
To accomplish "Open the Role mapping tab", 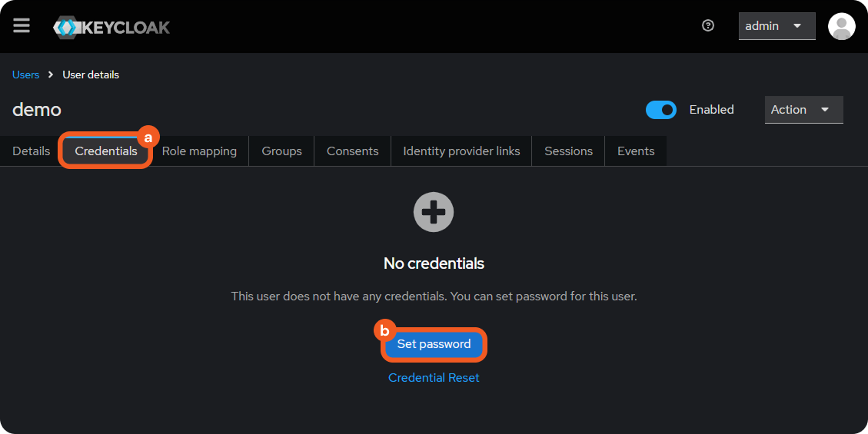I will 199,151.
